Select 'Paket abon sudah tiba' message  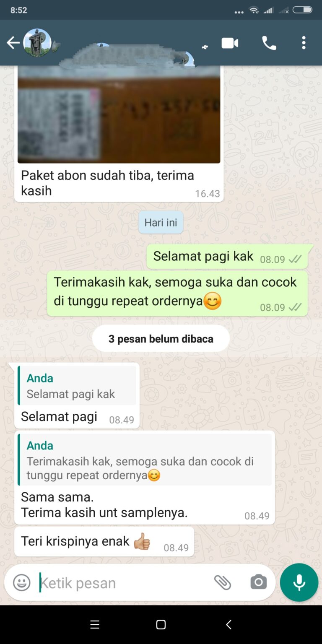tap(119, 183)
